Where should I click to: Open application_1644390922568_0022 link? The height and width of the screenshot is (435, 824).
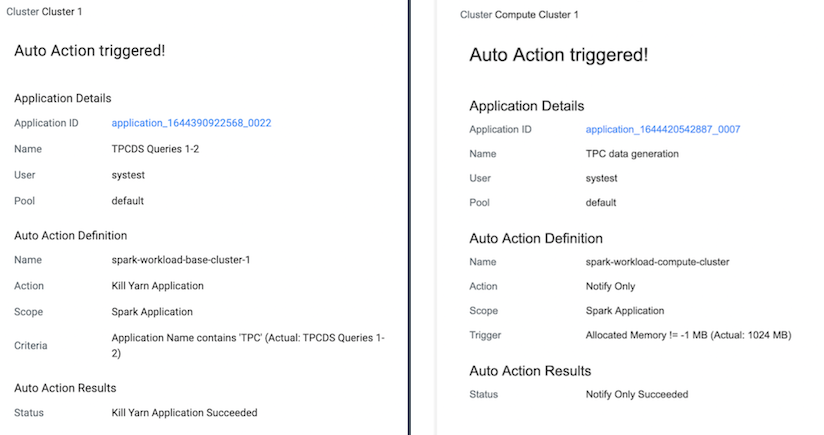[191, 123]
